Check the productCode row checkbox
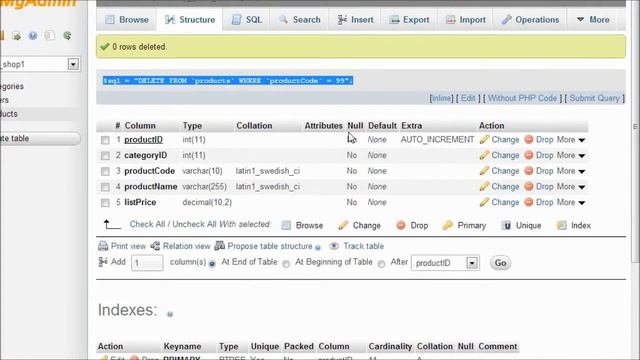This screenshot has height=360, width=640. pyautogui.click(x=105, y=171)
